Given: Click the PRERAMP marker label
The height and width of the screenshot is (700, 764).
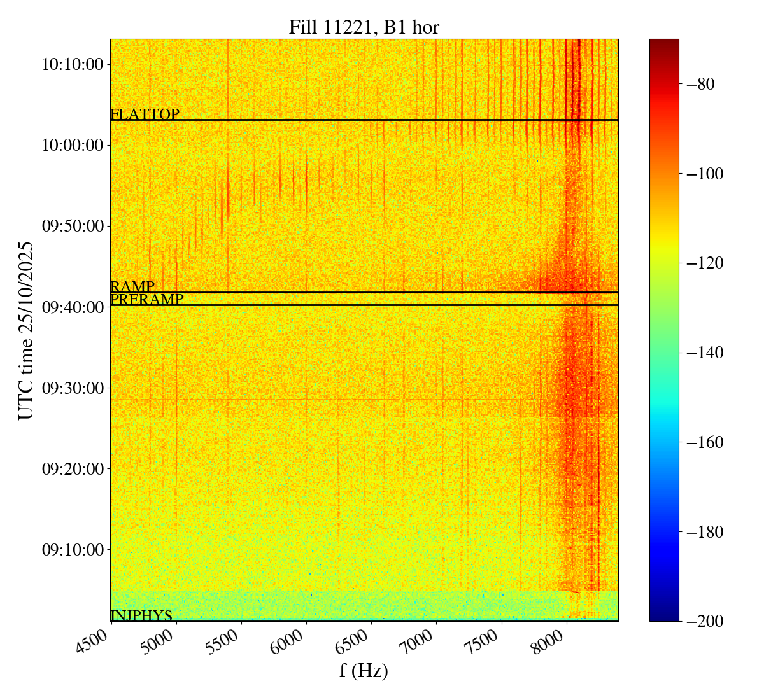Looking at the screenshot, I should [147, 300].
